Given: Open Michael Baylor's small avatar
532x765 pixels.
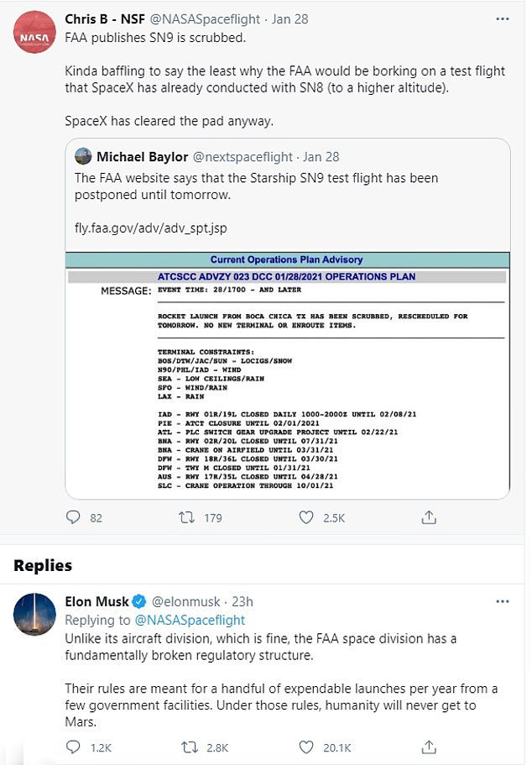Looking at the screenshot, I should click(83, 156).
